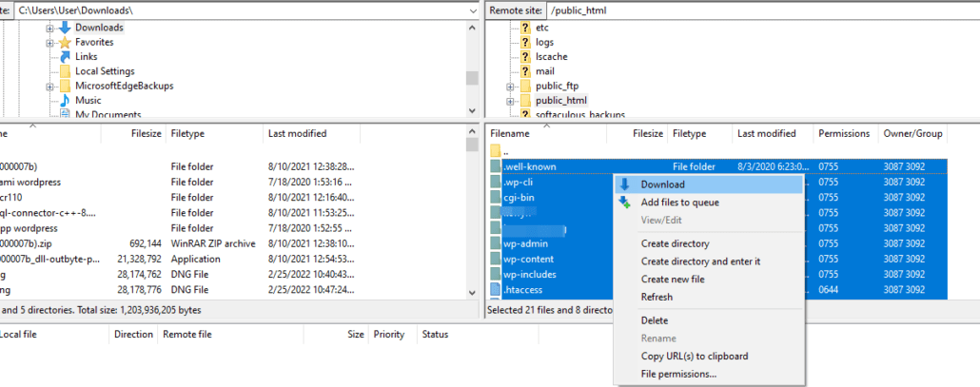Click the question-mark icon beside logs
This screenshot has width=980, height=387.
(525, 43)
